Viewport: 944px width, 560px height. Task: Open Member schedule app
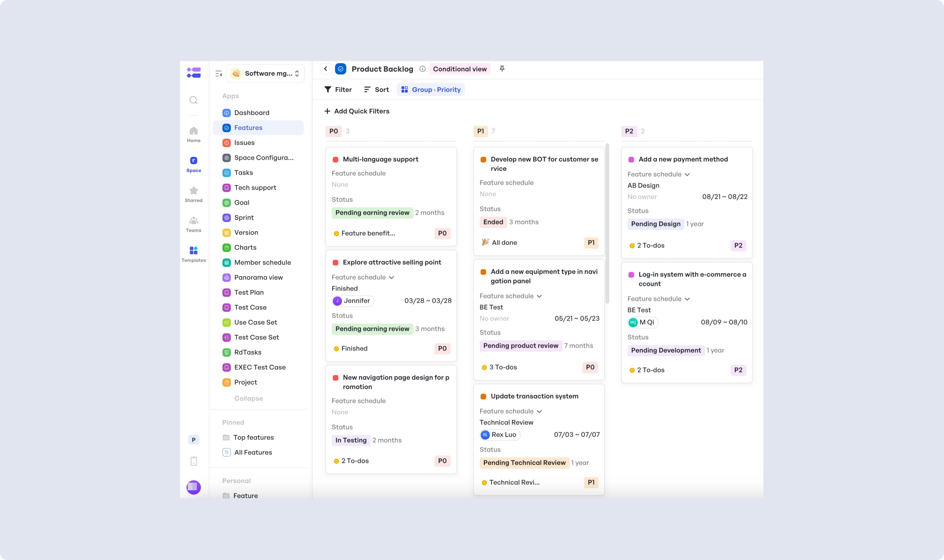[x=258, y=262]
